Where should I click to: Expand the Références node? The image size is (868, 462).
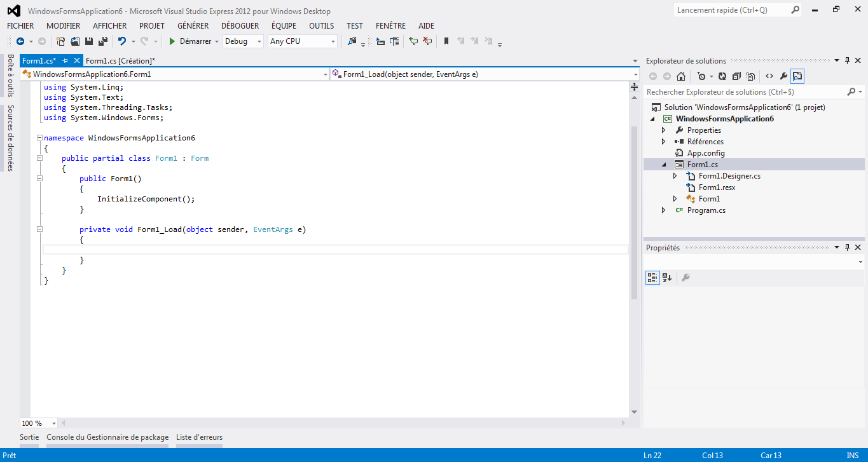coord(664,142)
